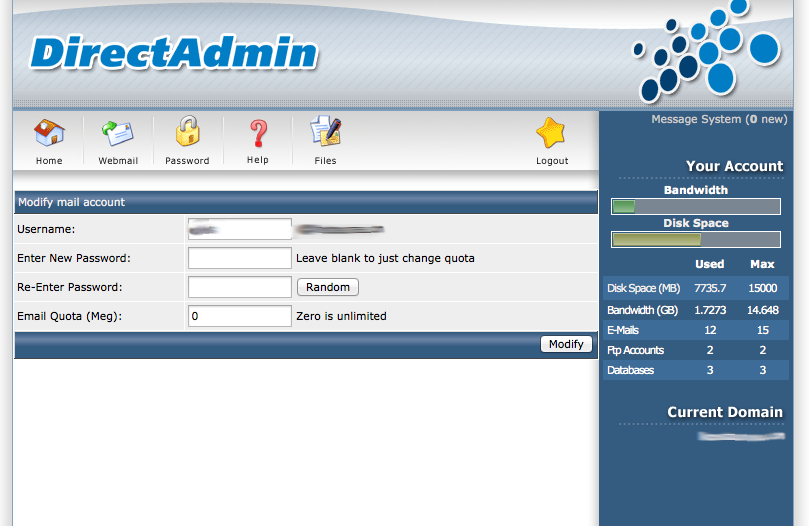Focus the Re-Enter Password field
This screenshot has width=809, height=526.
tap(240, 287)
